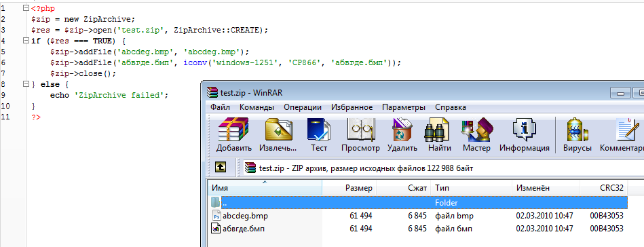Screen dimensions: 644x247
Task: Launch the Мастер (Wizard) icon
Action: [476, 135]
